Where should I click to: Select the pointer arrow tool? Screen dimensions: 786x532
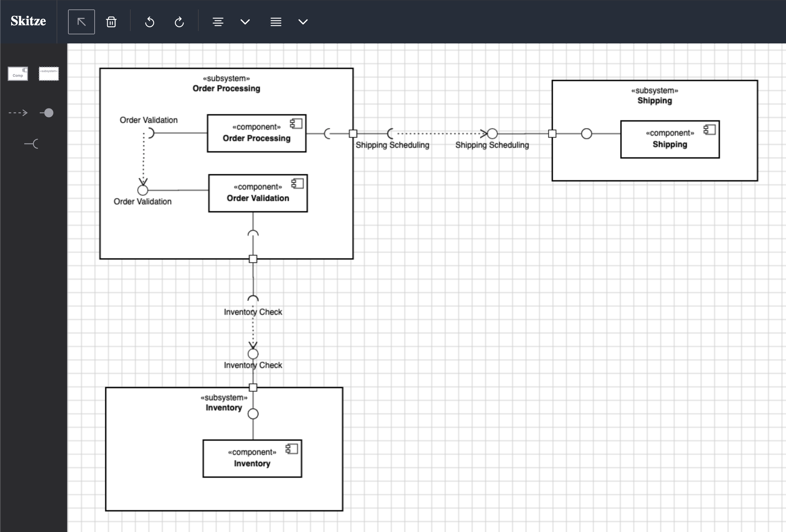coord(81,22)
